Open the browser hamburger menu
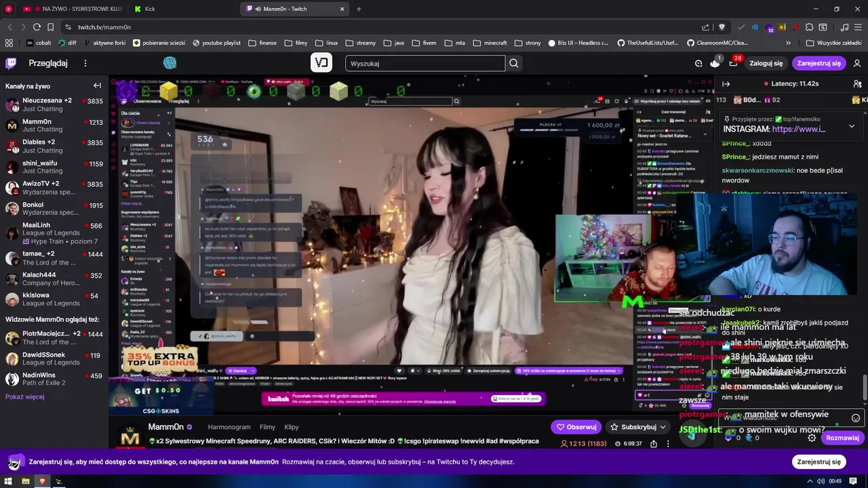Image resolution: width=868 pixels, height=488 pixels. coord(858,27)
